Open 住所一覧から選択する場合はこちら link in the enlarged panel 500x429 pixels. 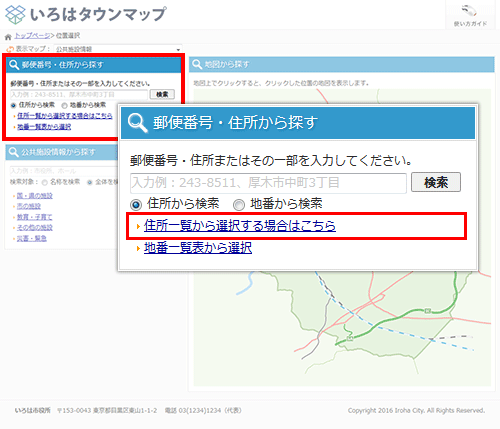240,226
